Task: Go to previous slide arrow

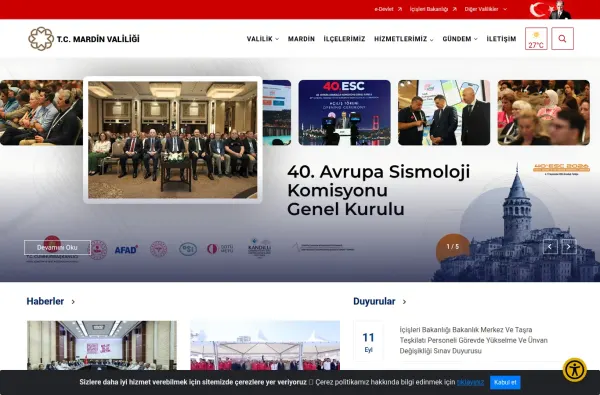Action: pyautogui.click(x=550, y=247)
